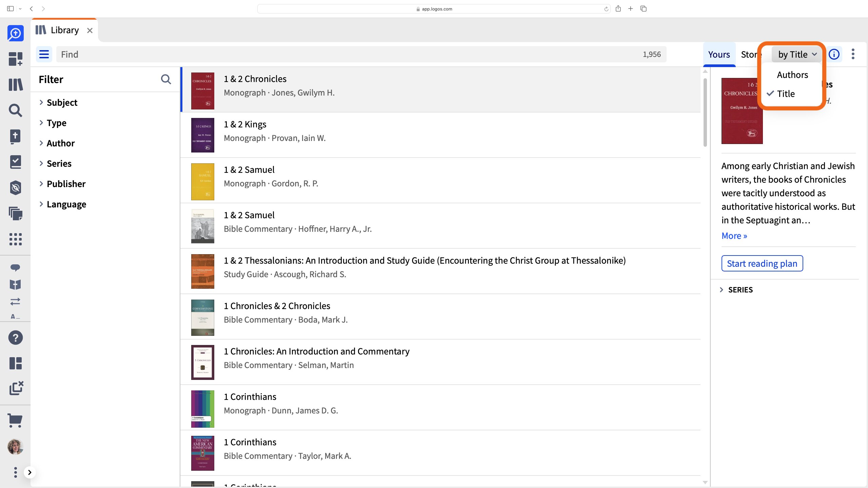
Task: Select 1 Corinthians by Taylor
Action: 440,453
